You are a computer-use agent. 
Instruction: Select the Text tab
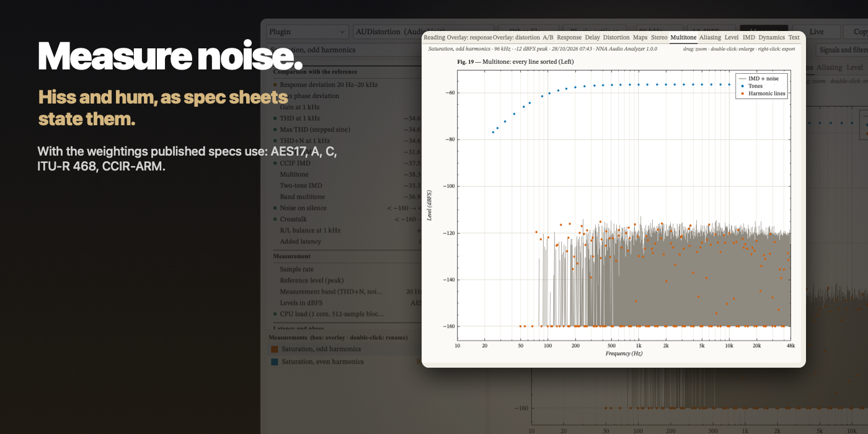794,38
